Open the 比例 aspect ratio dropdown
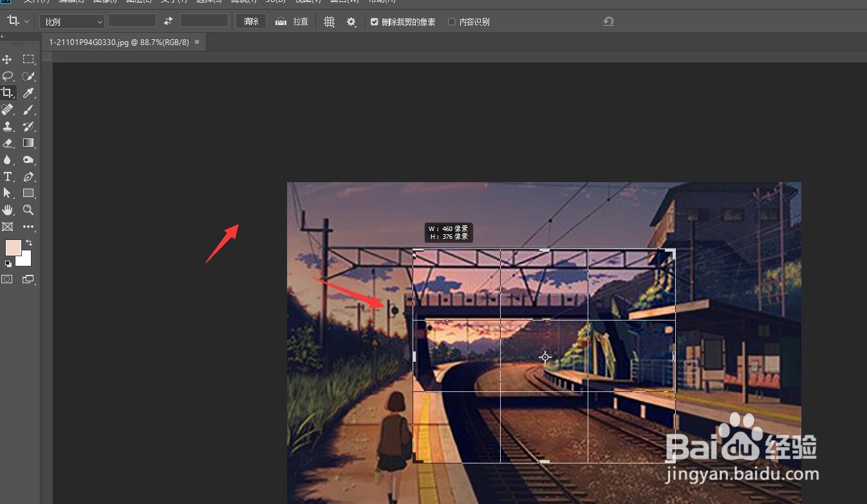 point(71,22)
